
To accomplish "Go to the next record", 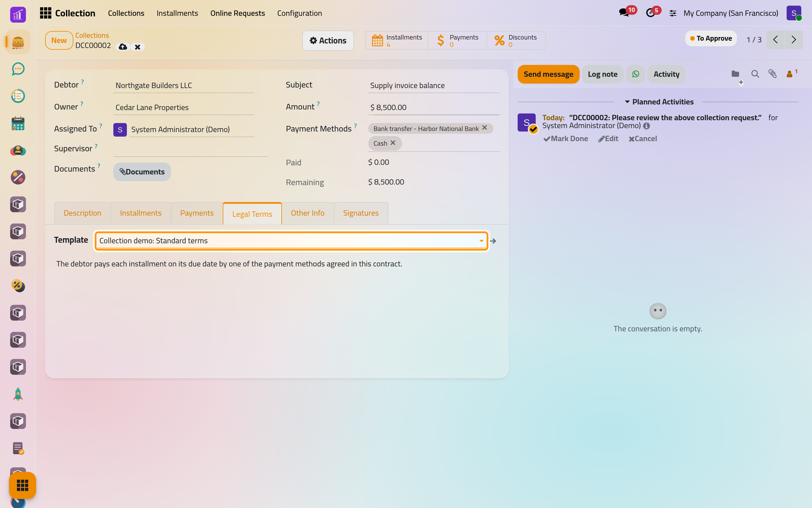I will pos(794,39).
